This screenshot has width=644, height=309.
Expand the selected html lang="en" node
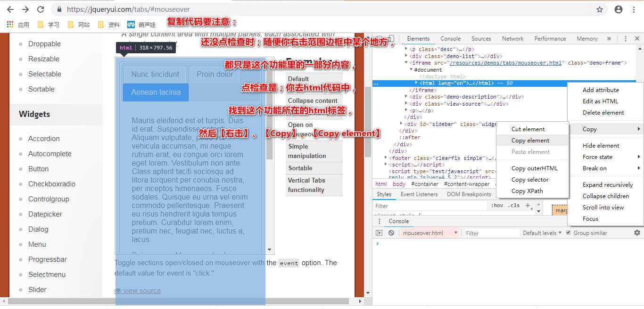pos(416,83)
